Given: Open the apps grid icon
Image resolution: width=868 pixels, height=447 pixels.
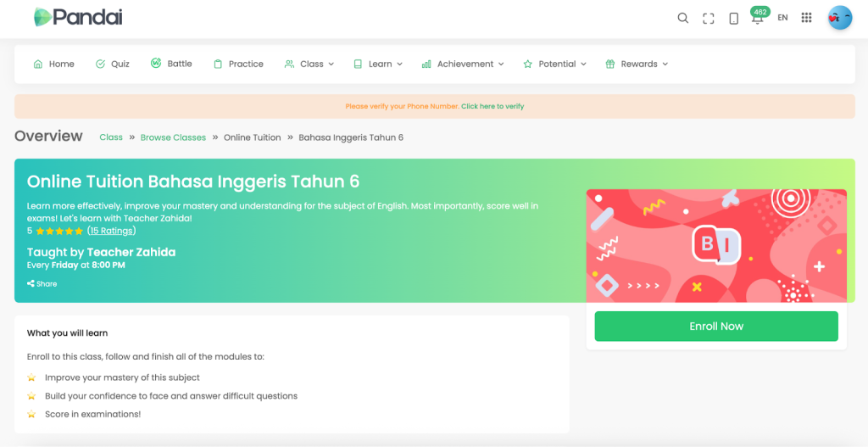Looking at the screenshot, I should tap(806, 18).
